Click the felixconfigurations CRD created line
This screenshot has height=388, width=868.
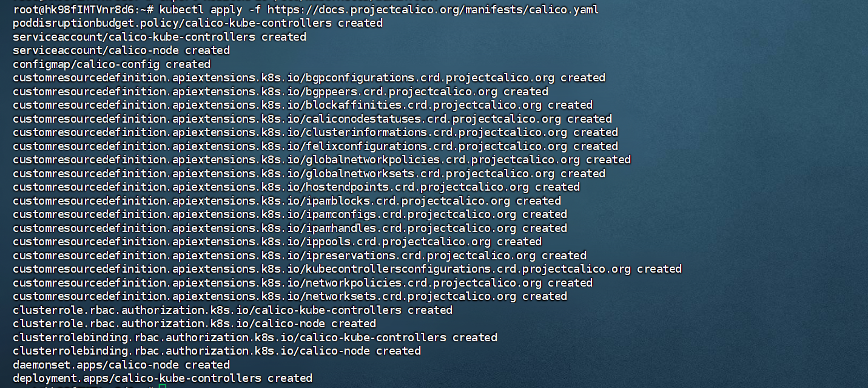(315, 146)
